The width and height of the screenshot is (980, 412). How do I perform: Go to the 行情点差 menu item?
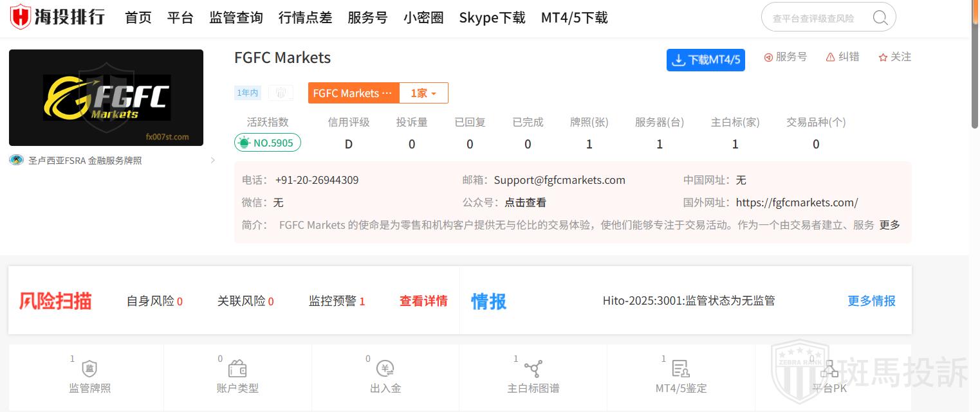[305, 18]
